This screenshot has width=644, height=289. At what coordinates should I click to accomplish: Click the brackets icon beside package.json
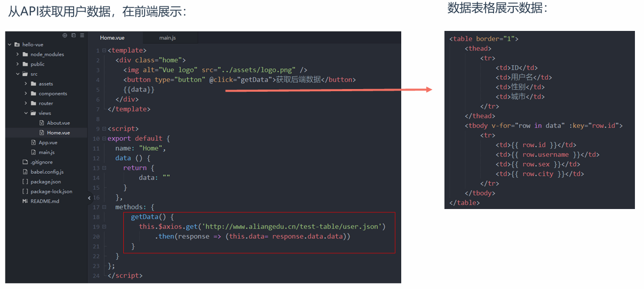pyautogui.click(x=25, y=182)
